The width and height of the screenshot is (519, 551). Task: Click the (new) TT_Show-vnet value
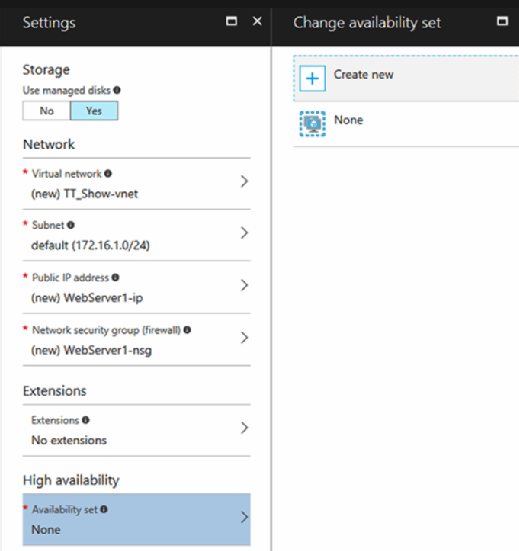click(x=85, y=194)
